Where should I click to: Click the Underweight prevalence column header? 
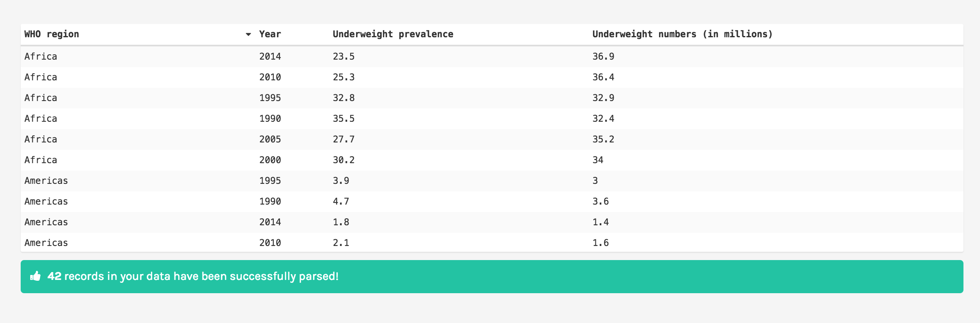(x=392, y=34)
